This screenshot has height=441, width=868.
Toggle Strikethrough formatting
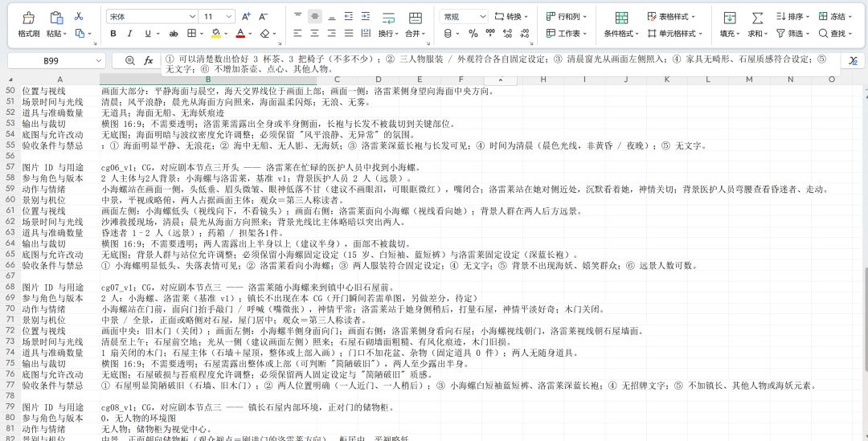click(x=174, y=34)
